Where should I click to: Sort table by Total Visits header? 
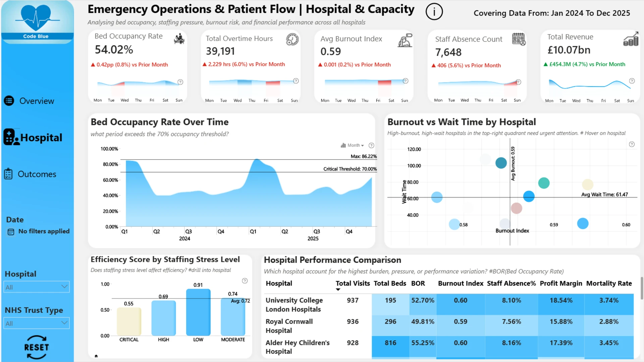(x=353, y=284)
